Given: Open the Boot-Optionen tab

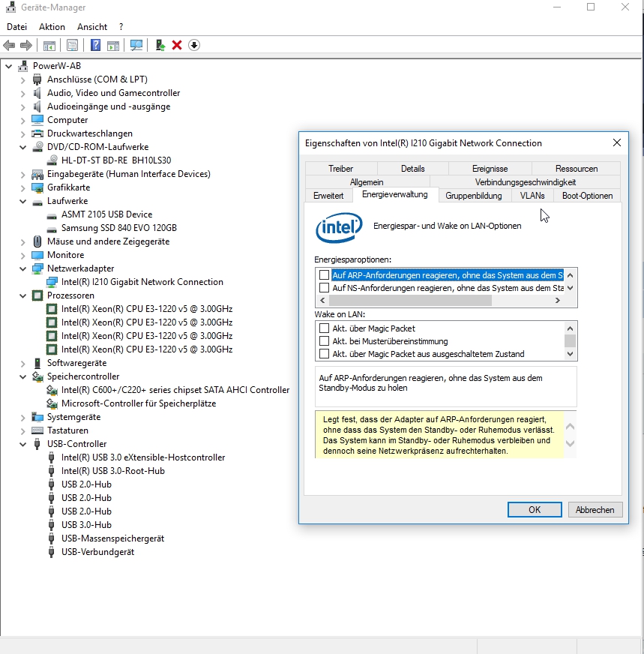Looking at the screenshot, I should tap(587, 196).
